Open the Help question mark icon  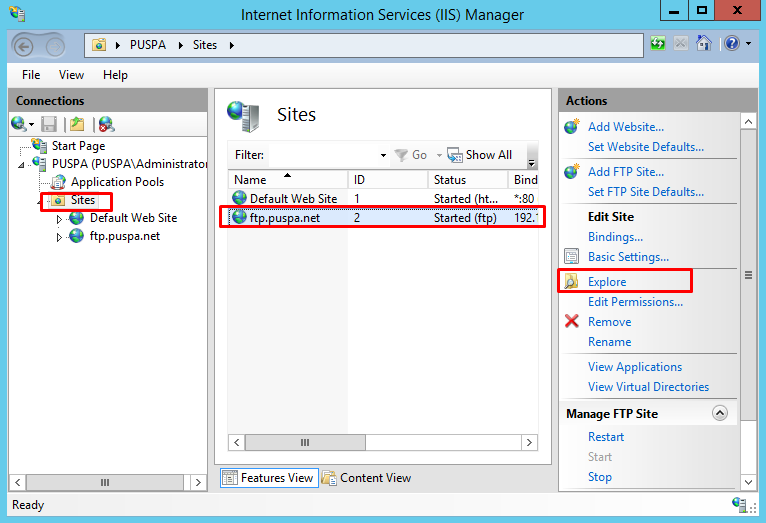[732, 43]
